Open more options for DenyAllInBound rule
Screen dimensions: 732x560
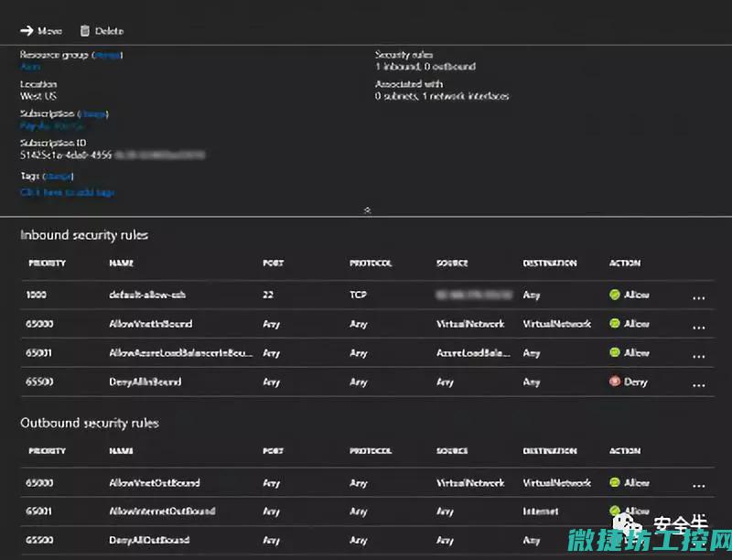point(698,385)
